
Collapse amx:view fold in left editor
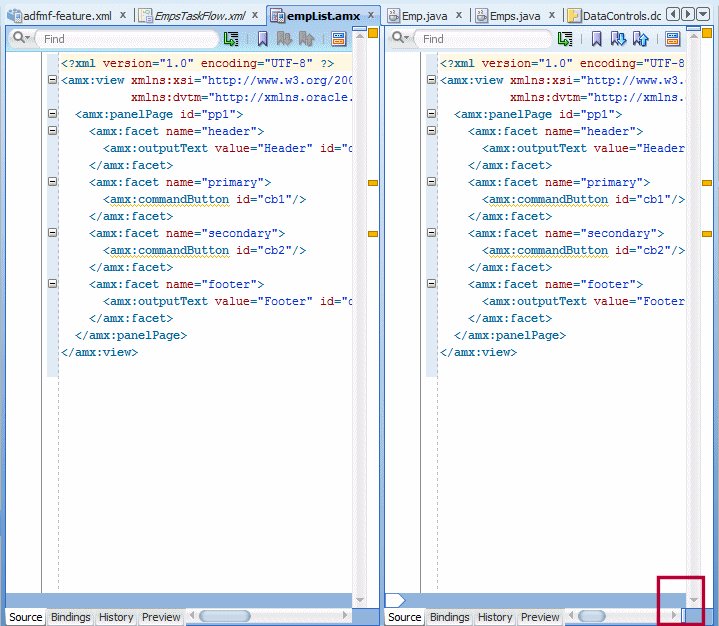[x=53, y=80]
